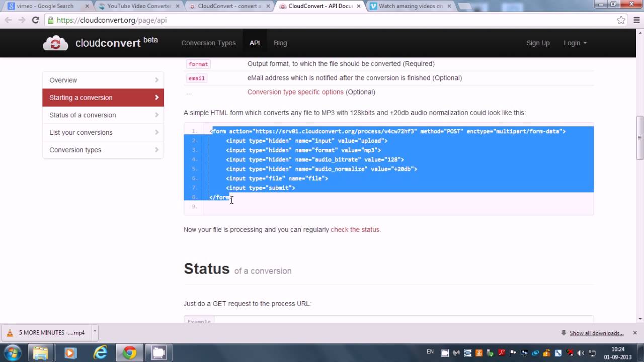This screenshot has height=362, width=644.
Task: Bookmark this page with the star icon
Action: [621, 20]
